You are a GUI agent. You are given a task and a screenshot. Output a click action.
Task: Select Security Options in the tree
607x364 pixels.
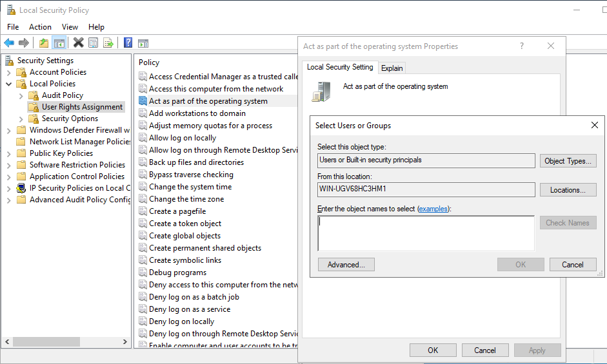point(70,119)
